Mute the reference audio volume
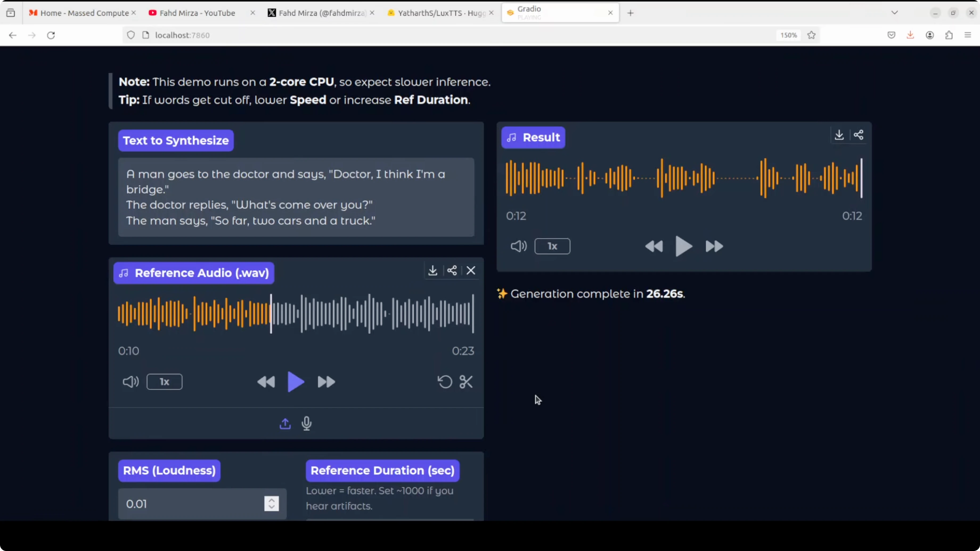Viewport: 980px width, 551px height. pyautogui.click(x=130, y=382)
